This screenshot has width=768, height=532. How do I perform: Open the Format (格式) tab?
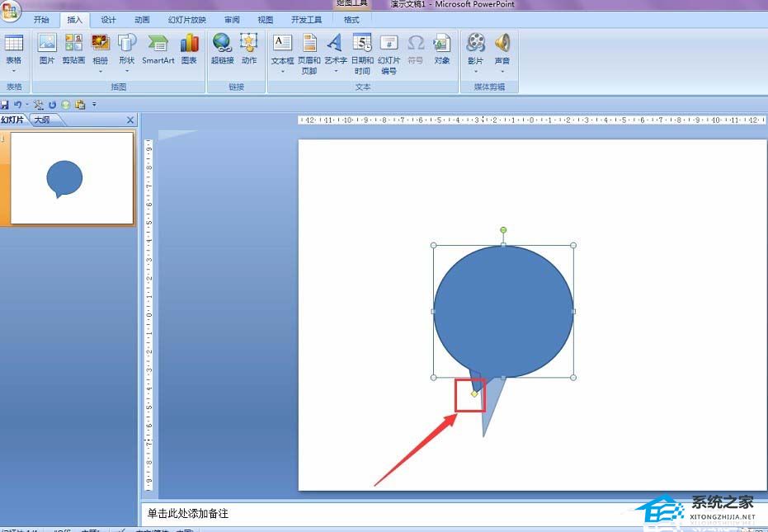351,20
